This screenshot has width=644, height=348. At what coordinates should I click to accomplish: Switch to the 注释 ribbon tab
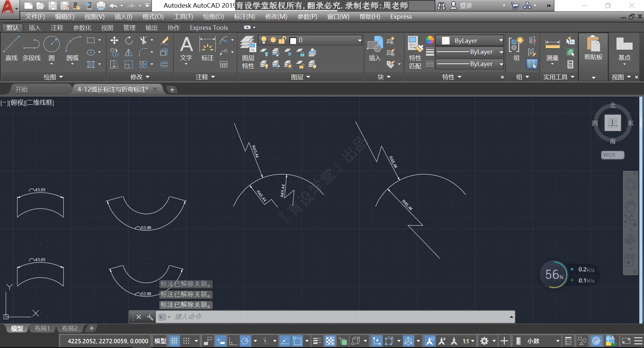pos(57,28)
